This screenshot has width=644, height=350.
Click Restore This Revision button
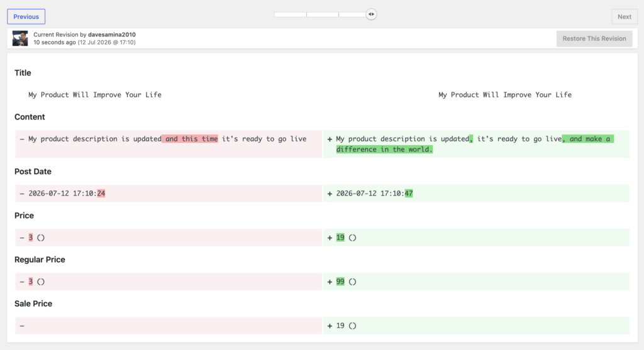pyautogui.click(x=594, y=38)
